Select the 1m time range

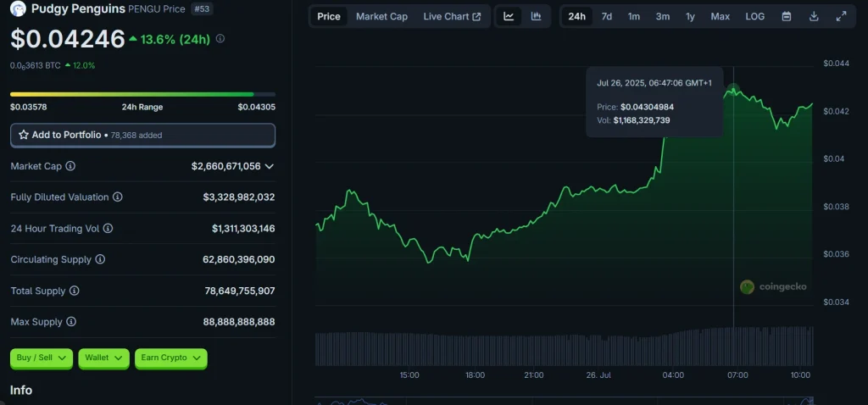pyautogui.click(x=634, y=17)
